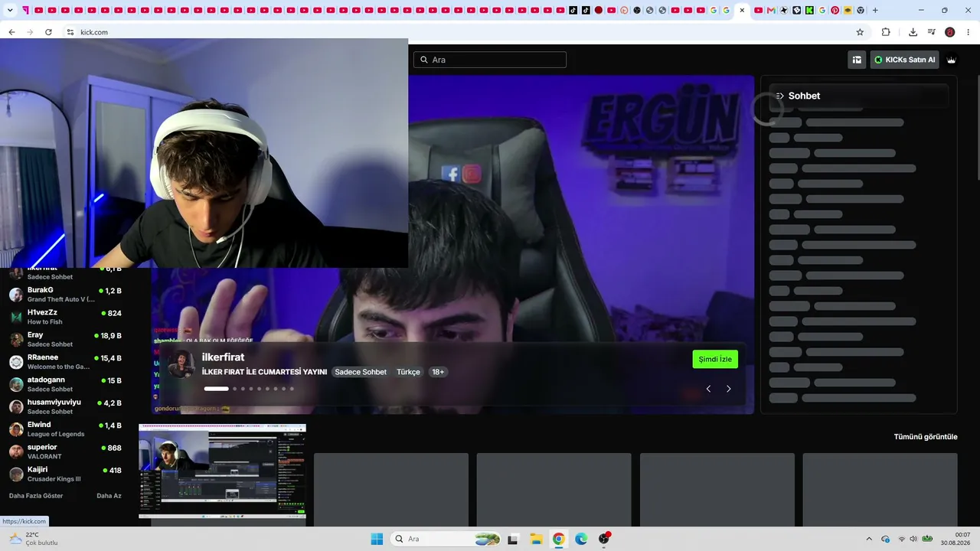This screenshot has width=980, height=551.
Task: Switch to the Pinterest tab
Action: coord(835,10)
